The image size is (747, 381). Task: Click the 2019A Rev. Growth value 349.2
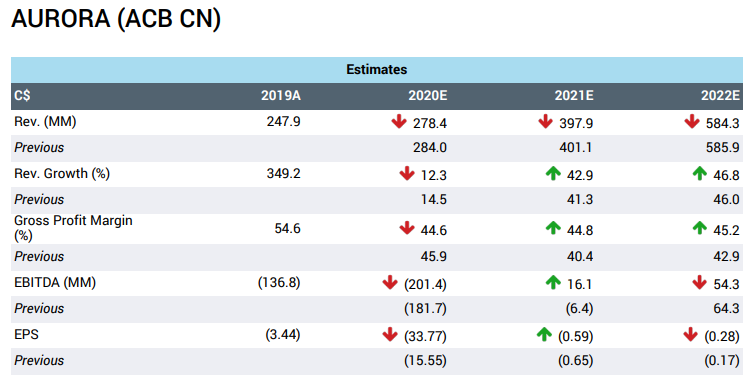[x=283, y=173]
